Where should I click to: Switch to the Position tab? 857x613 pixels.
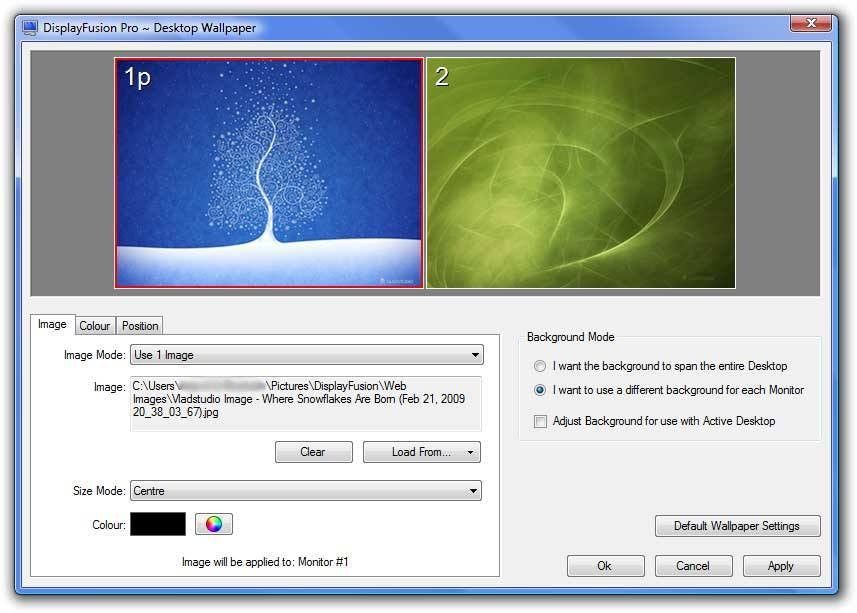(139, 325)
